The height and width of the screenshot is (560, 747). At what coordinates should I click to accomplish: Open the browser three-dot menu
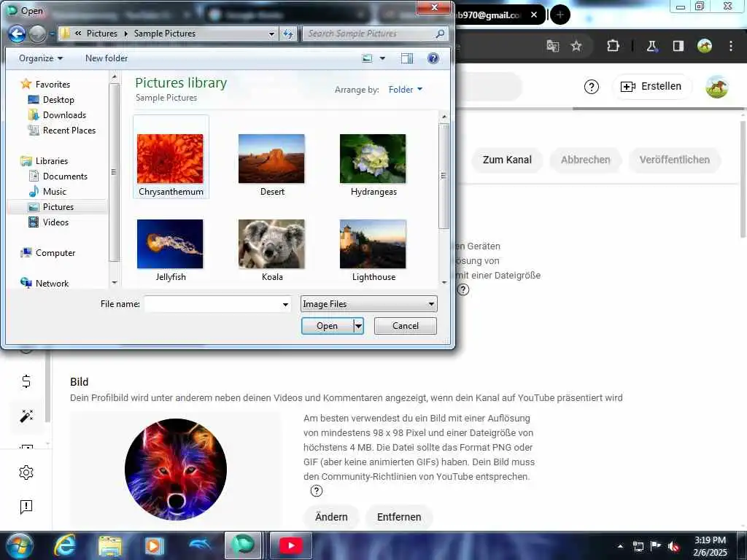[x=731, y=46]
